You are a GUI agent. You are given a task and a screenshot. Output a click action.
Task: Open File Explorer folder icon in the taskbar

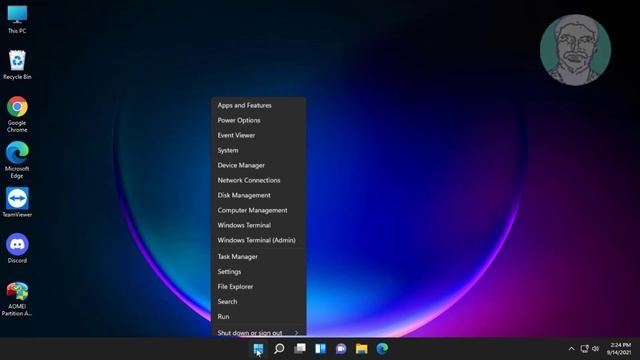tap(361, 349)
